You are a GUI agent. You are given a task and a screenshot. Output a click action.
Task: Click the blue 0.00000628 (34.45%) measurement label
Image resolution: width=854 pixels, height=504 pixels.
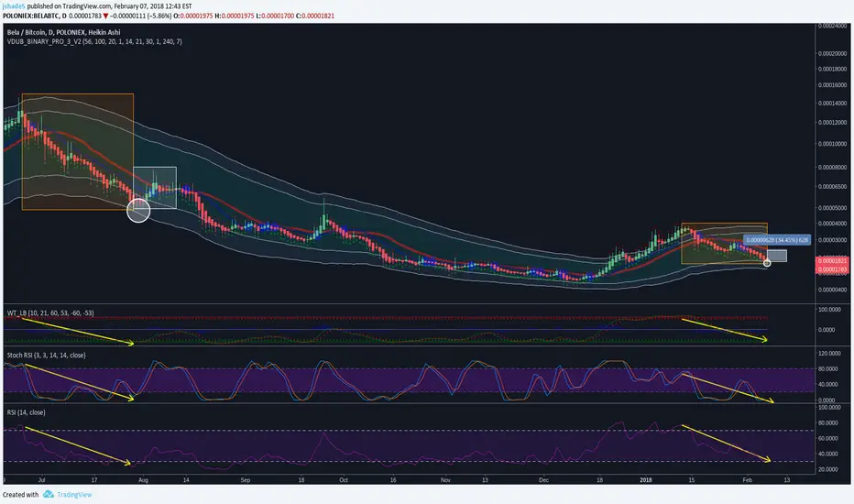click(x=777, y=240)
